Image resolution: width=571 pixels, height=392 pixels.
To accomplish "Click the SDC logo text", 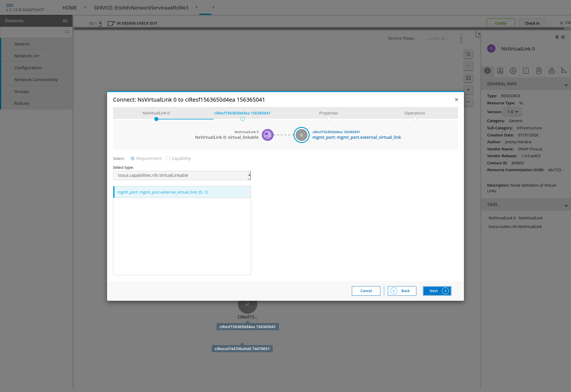I will (x=10, y=5).
